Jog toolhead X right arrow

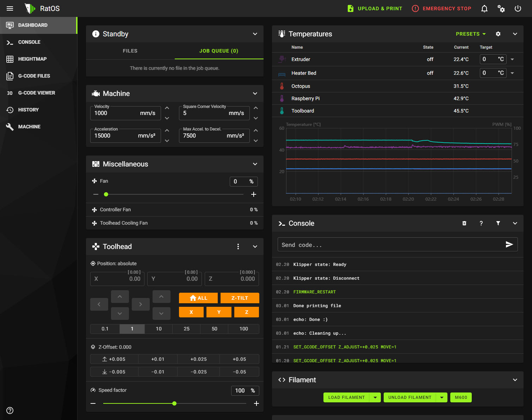click(x=141, y=304)
